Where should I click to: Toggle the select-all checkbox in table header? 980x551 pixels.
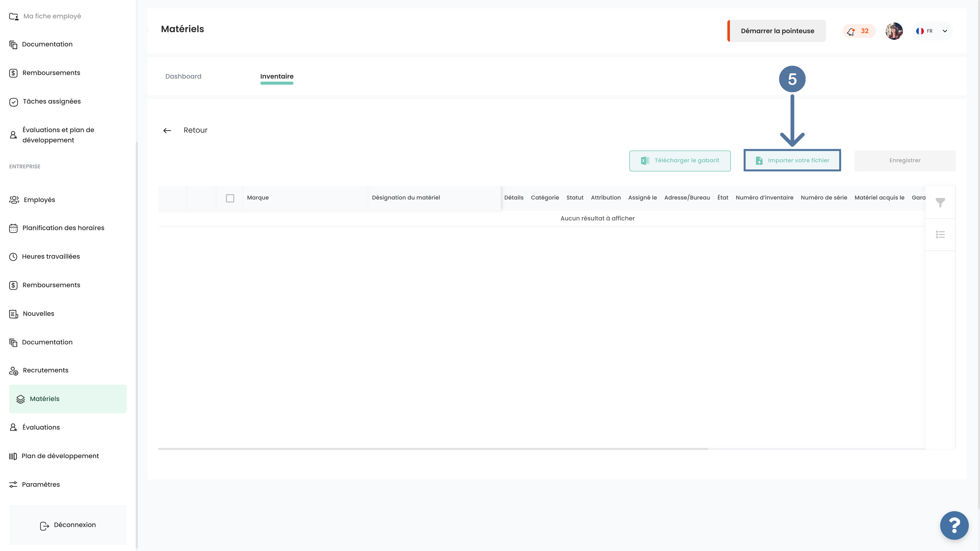pyautogui.click(x=230, y=198)
